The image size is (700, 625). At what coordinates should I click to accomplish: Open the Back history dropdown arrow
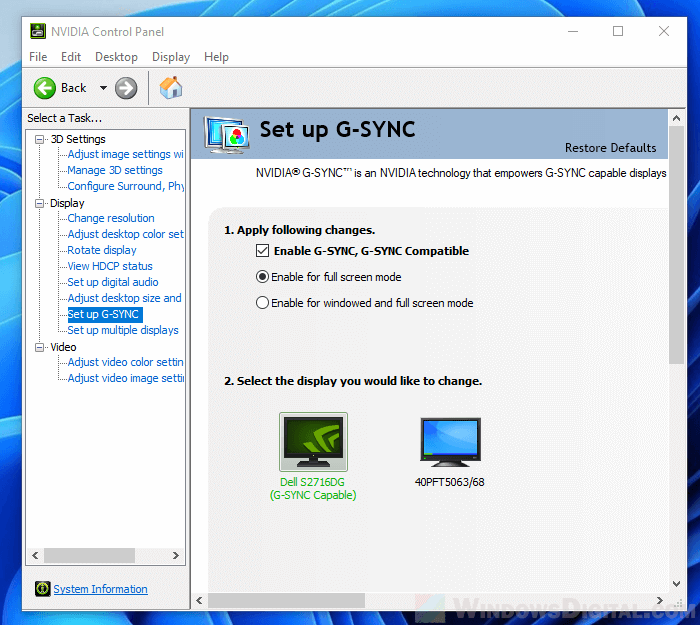pos(103,88)
